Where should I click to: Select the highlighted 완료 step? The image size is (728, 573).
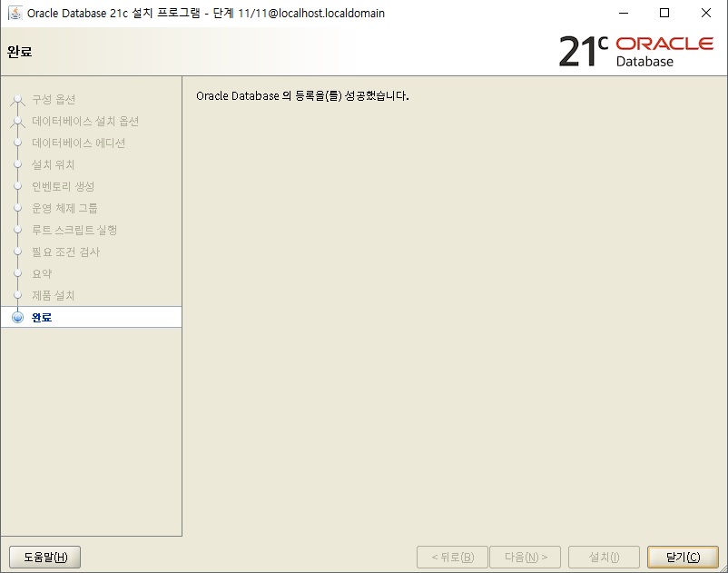(91, 317)
